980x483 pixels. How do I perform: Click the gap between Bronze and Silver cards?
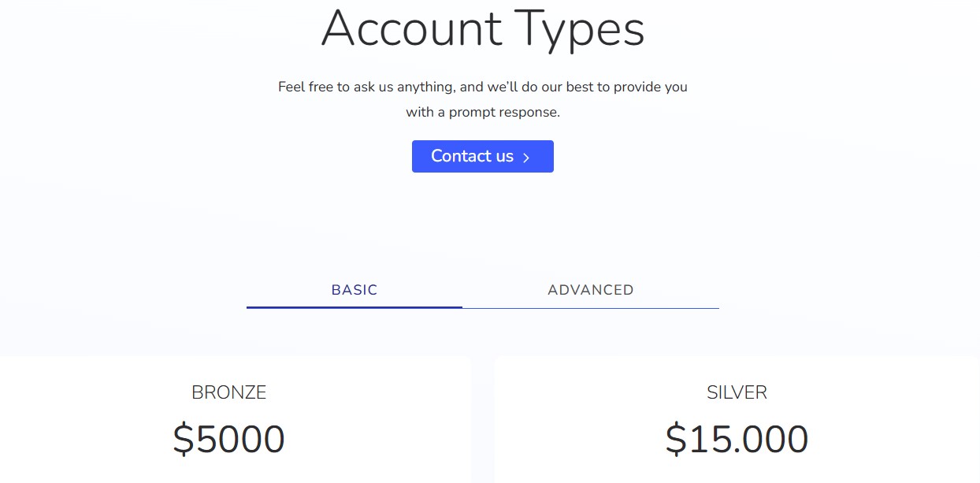482,425
